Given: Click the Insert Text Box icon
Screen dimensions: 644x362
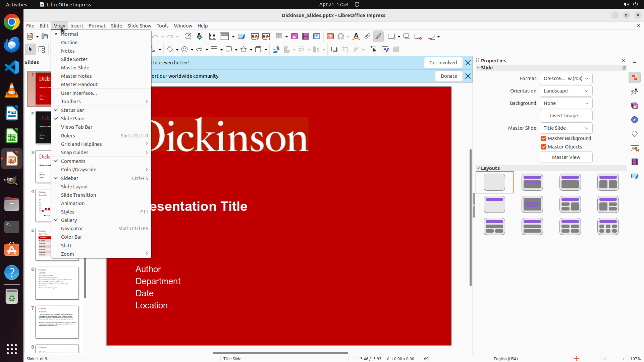Looking at the screenshot, I should 330,37.
